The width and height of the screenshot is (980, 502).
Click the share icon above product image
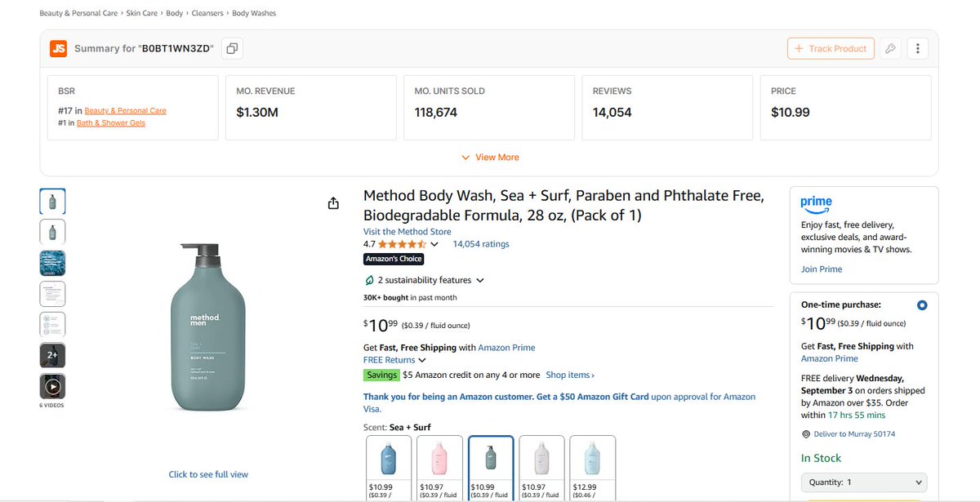click(333, 203)
